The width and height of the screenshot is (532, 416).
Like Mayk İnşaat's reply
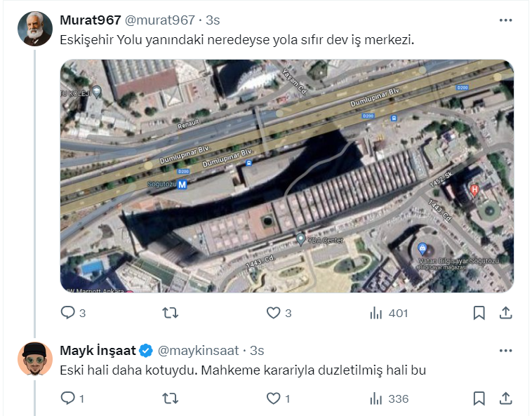(274, 398)
